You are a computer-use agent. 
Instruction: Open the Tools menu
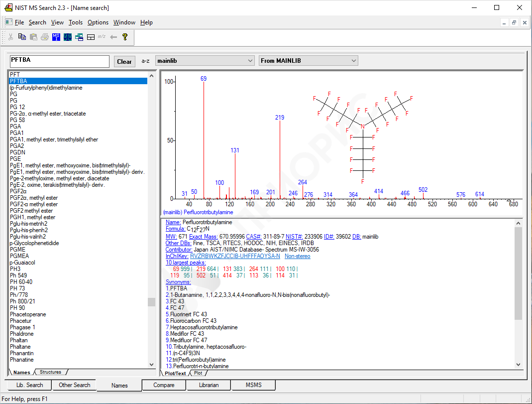pyautogui.click(x=76, y=22)
